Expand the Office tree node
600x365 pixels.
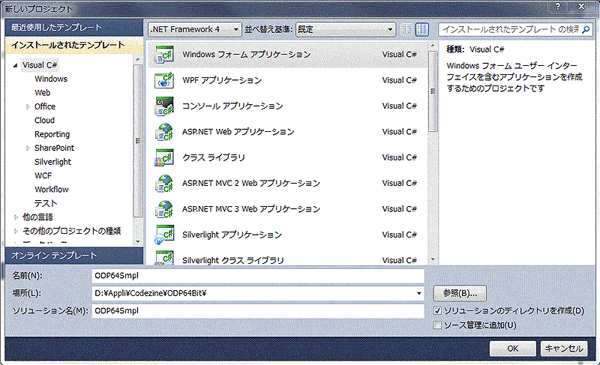pos(28,107)
